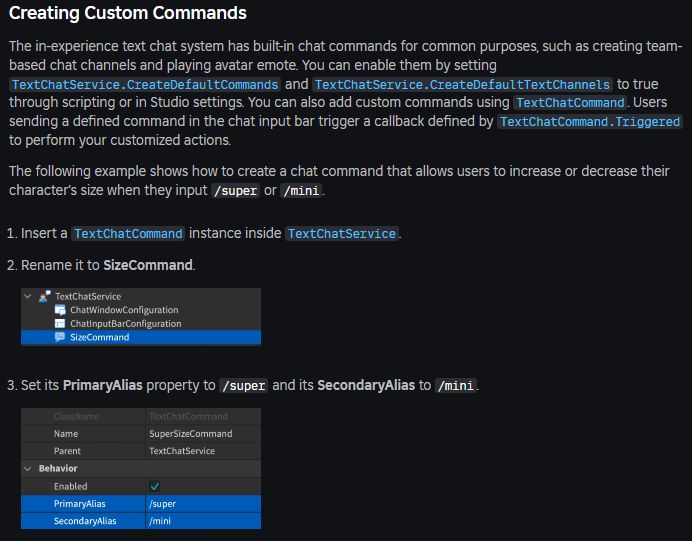This screenshot has height=541, width=692.
Task: Select the SizeCommand tree item
Action: tap(99, 337)
